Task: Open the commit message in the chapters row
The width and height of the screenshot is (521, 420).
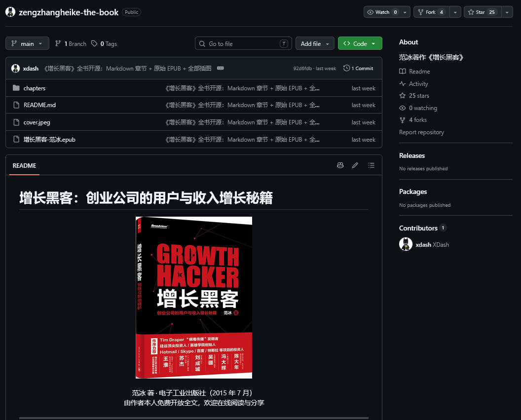Action: 242,88
